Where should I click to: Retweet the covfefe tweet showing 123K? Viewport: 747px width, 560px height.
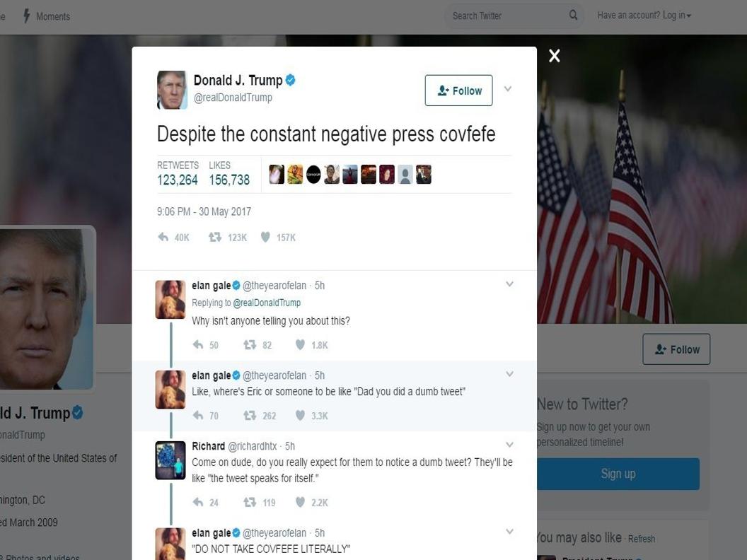click(x=215, y=237)
